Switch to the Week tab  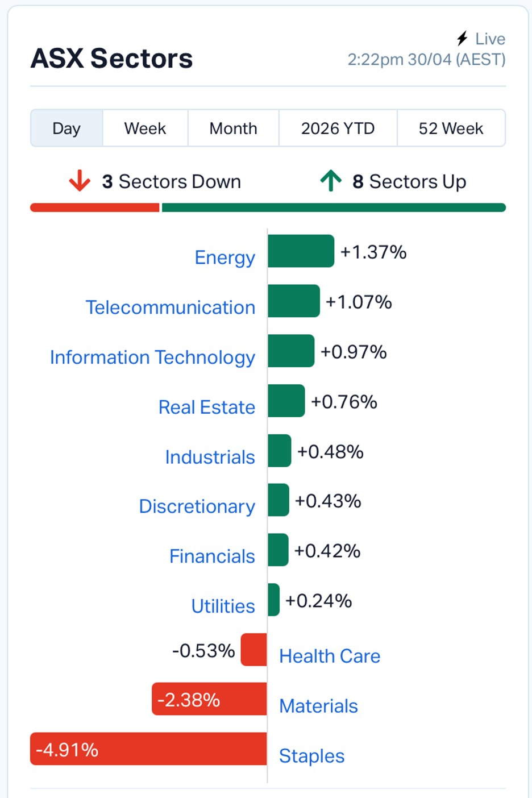[145, 128]
